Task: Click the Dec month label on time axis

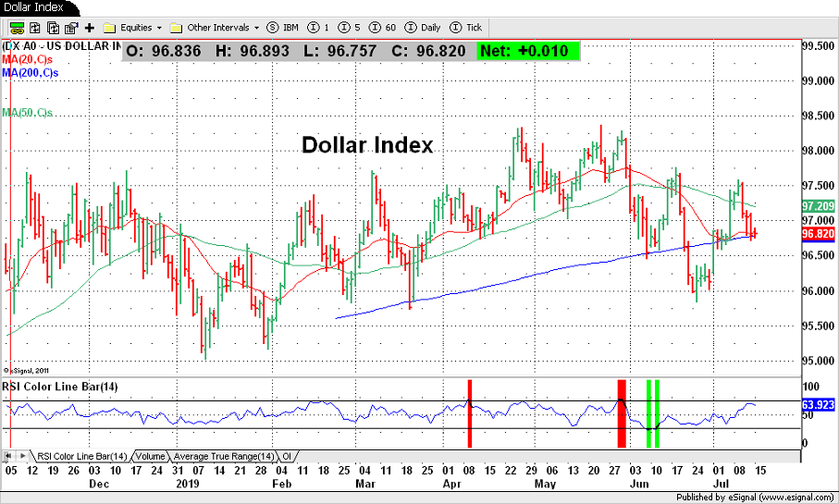Action: pos(99,484)
